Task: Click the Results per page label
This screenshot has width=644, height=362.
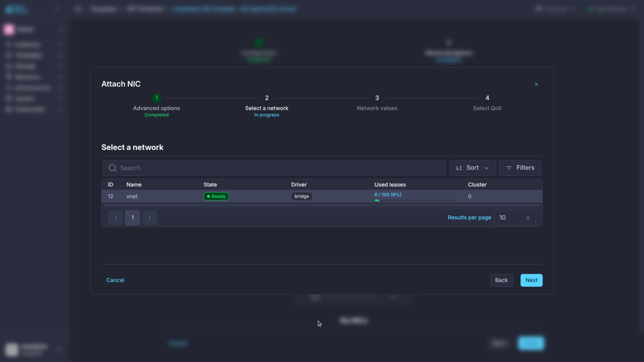Action: (469, 218)
